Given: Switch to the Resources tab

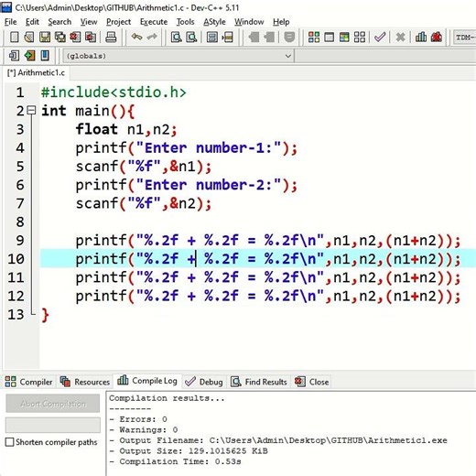Looking at the screenshot, I should [x=85, y=382].
